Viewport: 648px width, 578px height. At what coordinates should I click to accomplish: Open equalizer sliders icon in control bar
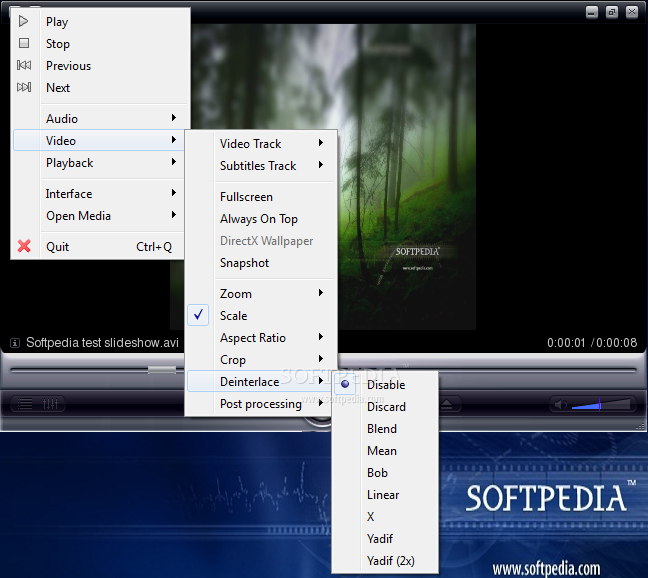tap(51, 404)
